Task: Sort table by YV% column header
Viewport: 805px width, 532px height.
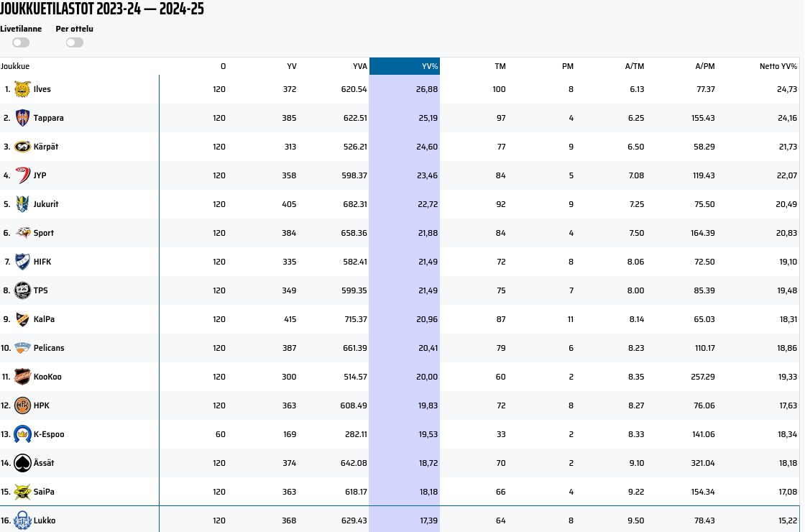Action: (430, 66)
